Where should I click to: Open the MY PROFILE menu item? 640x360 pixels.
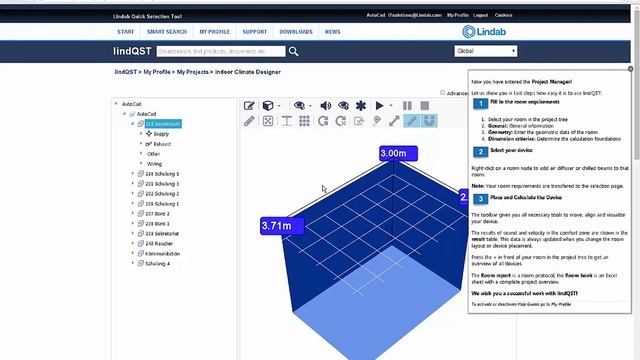214,32
